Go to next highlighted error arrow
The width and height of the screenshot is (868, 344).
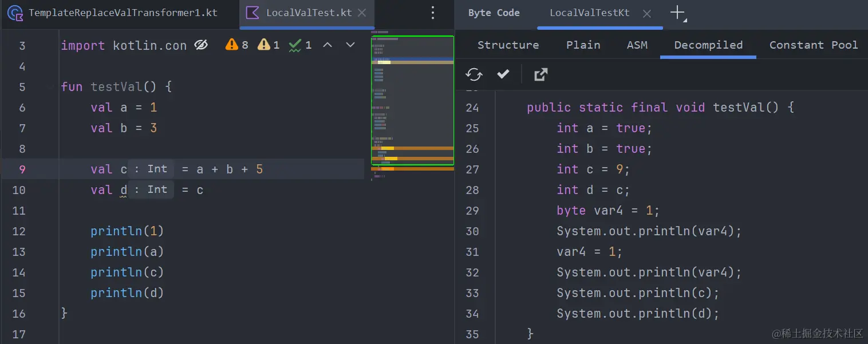(x=350, y=45)
